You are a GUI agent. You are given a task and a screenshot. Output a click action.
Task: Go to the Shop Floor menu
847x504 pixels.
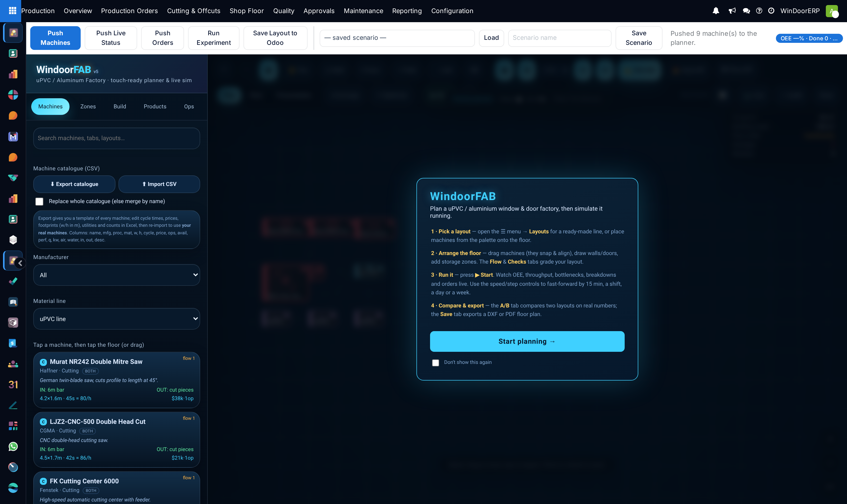[x=247, y=11]
